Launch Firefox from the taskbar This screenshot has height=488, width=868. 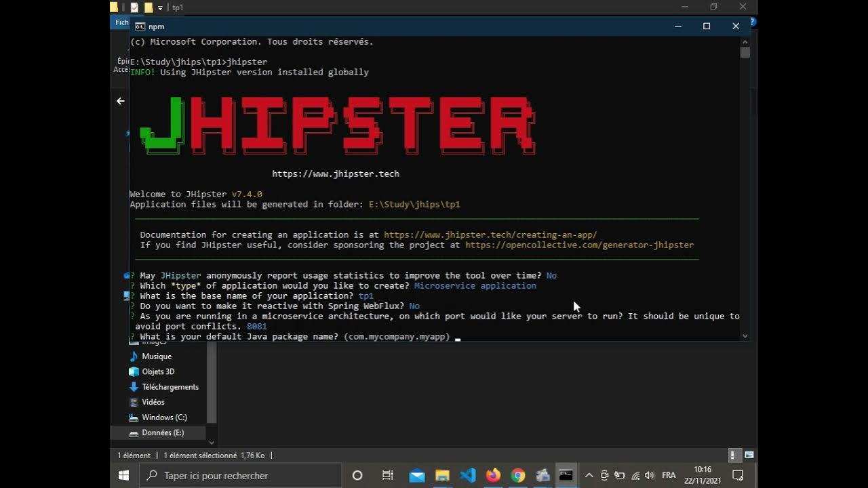493,476
